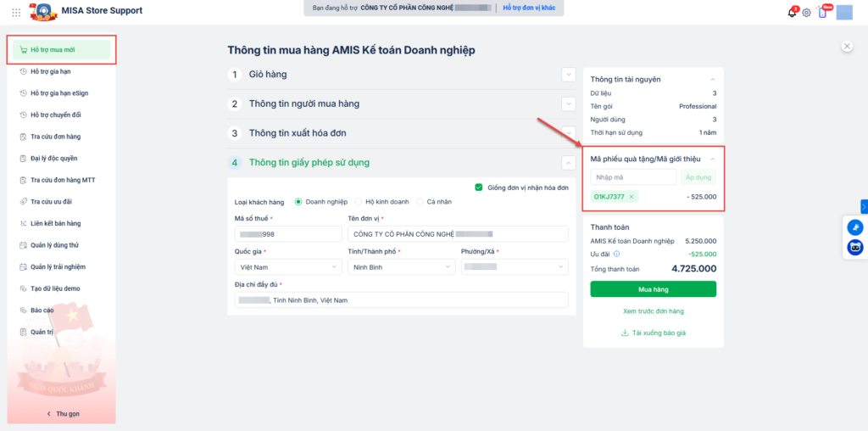Select Hộ kinh doanh customer type
Image resolution: width=868 pixels, height=431 pixels.
358,202
